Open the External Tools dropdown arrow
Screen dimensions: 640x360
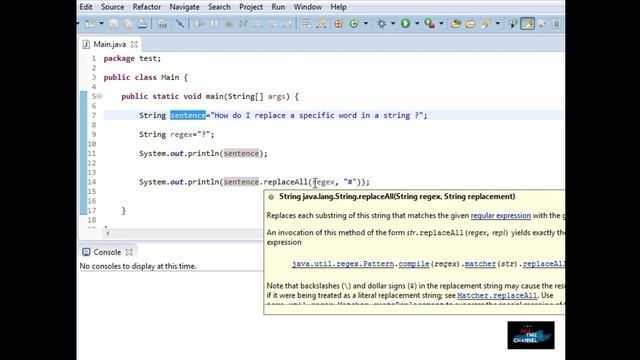[441, 24]
